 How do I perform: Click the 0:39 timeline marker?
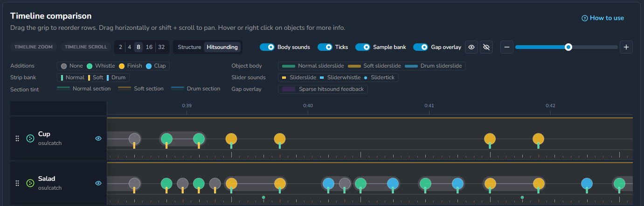click(x=187, y=106)
